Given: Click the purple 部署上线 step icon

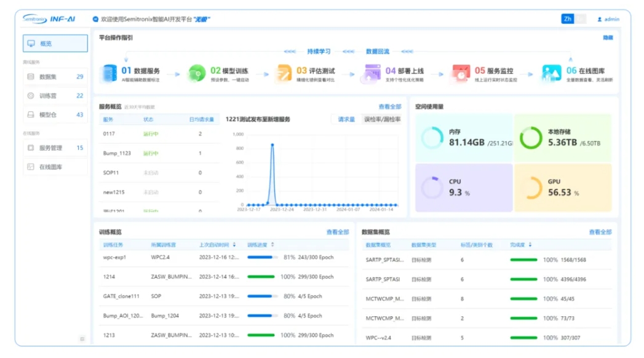Looking at the screenshot, I should 373,74.
